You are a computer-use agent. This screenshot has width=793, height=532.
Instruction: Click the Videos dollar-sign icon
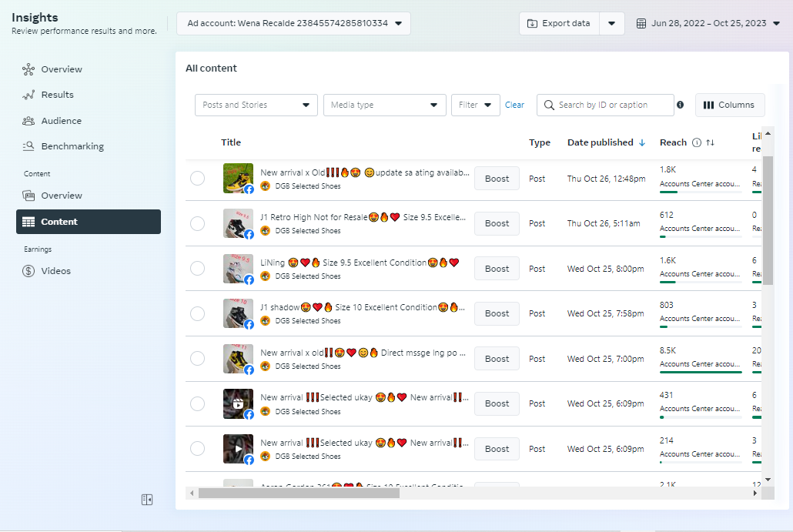point(28,271)
